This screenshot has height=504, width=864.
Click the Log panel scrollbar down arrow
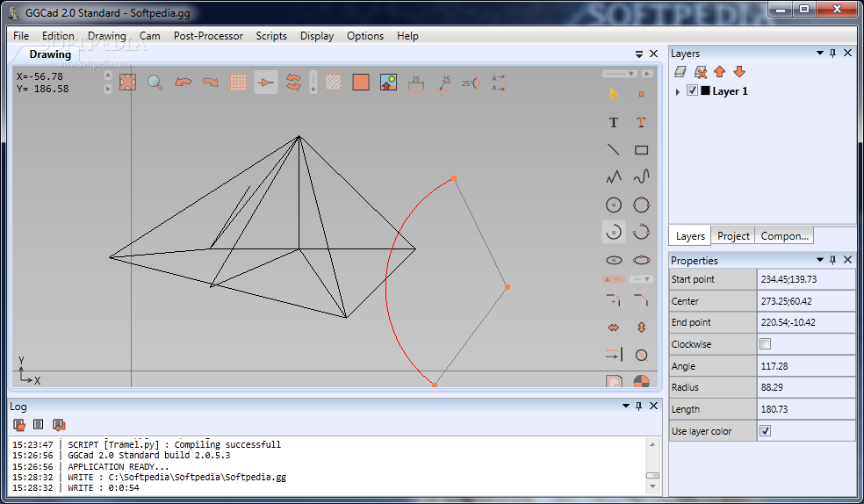(x=653, y=486)
